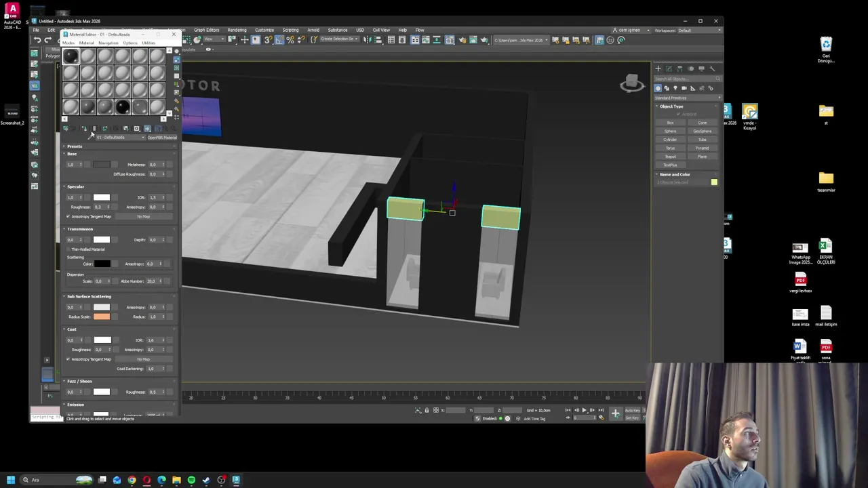Click the Cylinder primitive button
Screen dimensions: 868x488
(670, 140)
